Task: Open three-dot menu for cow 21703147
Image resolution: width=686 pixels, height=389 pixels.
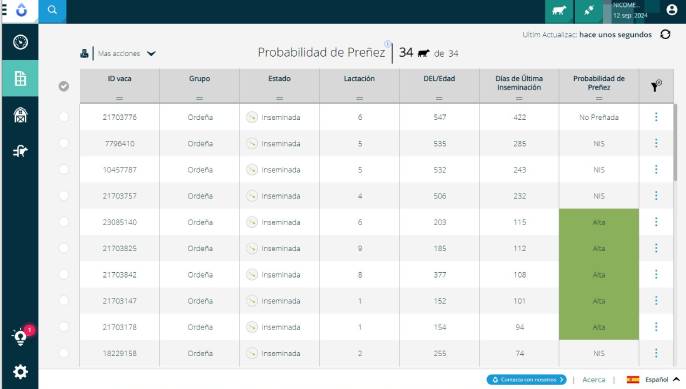Action: click(656, 301)
